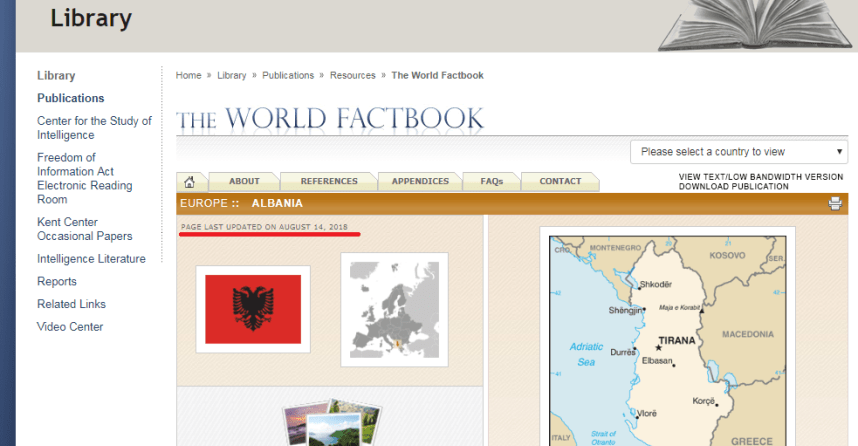Click the Library page header title
The image size is (858, 446).
91,18
